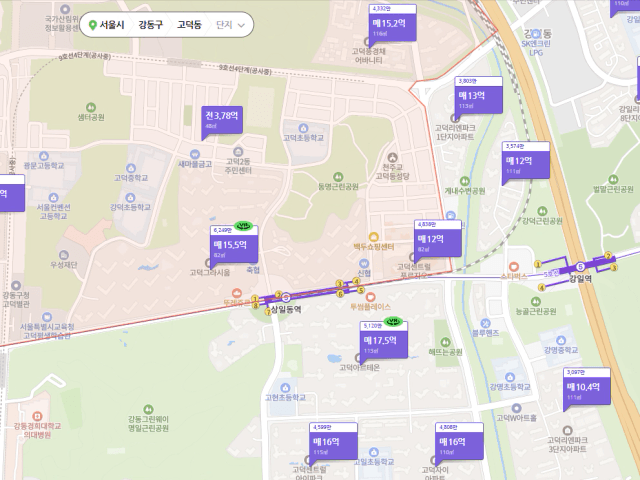This screenshot has height=480, width=640.
Task: Click the 백두쇼핑센터 shopping icon
Action: click(x=373, y=237)
